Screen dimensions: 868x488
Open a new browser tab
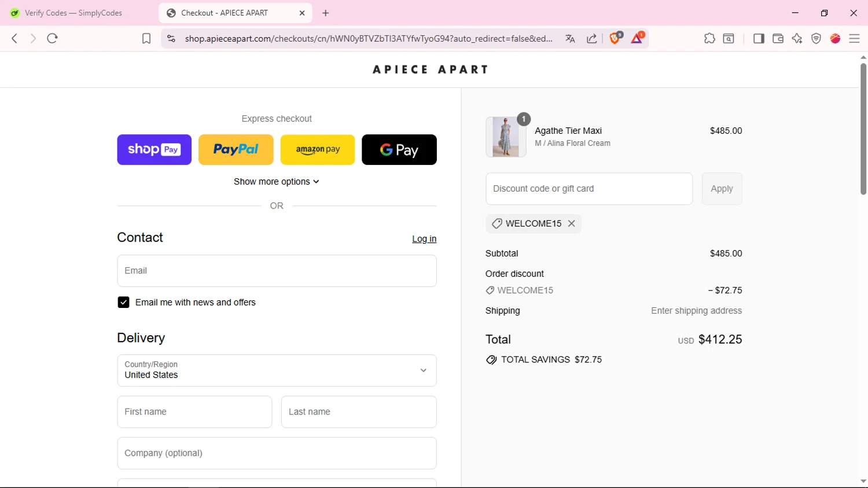point(326,13)
